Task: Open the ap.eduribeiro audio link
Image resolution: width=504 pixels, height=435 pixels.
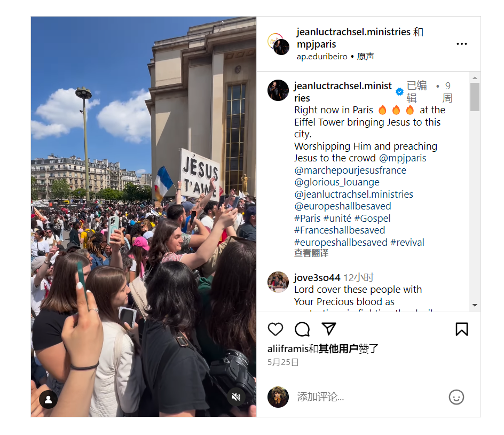Action: click(322, 57)
